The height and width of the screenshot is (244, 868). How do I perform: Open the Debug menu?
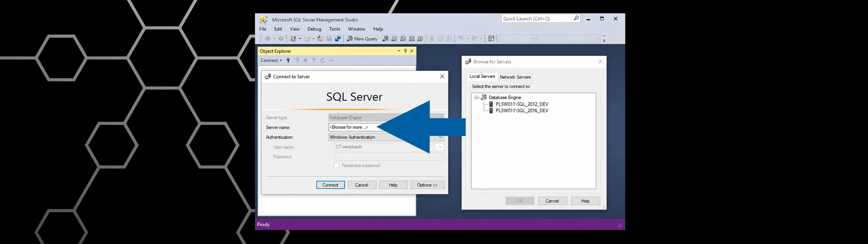coord(314,29)
